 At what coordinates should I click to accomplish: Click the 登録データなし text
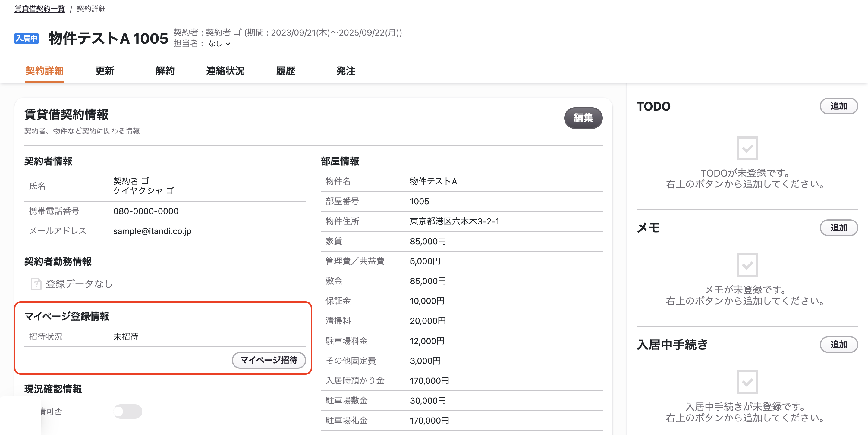(x=79, y=284)
